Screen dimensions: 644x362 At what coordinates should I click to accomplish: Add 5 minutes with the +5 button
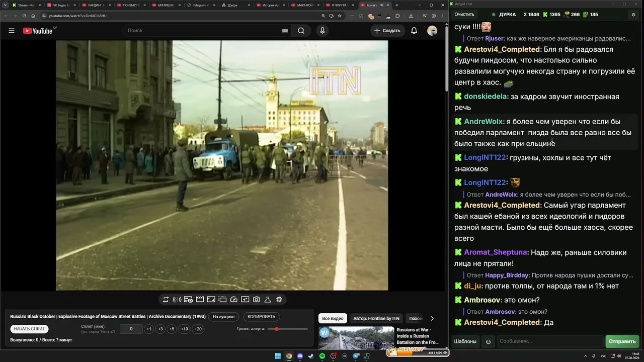[x=172, y=329]
